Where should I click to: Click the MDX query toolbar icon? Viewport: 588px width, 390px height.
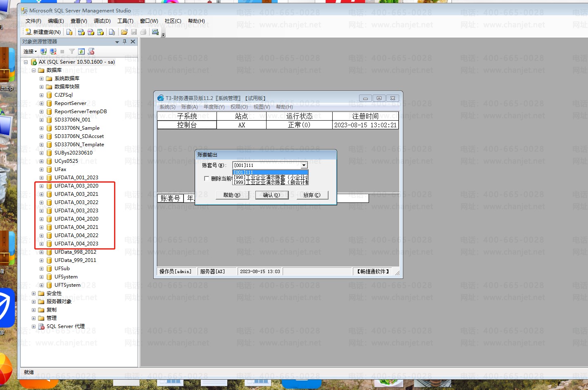[81, 32]
